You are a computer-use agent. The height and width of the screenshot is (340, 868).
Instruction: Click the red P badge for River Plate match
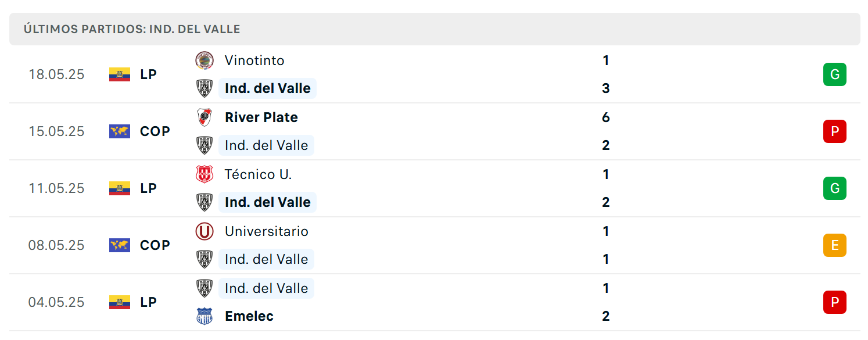click(835, 131)
